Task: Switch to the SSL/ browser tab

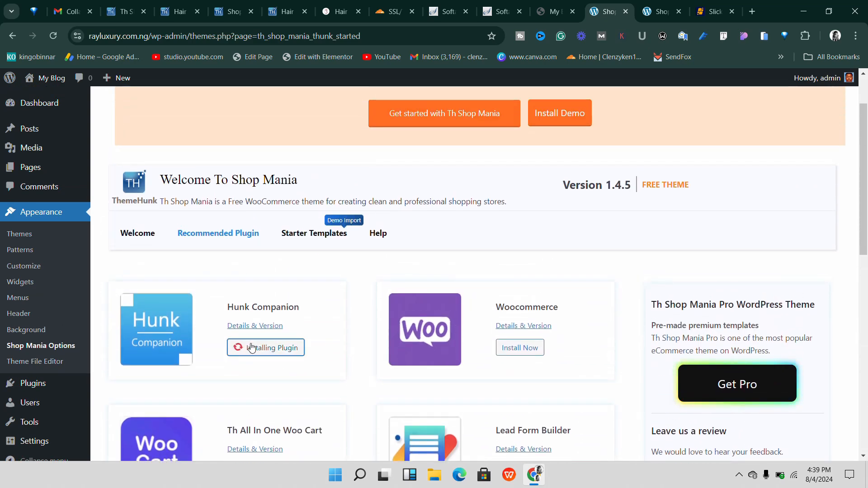Action: [395, 11]
